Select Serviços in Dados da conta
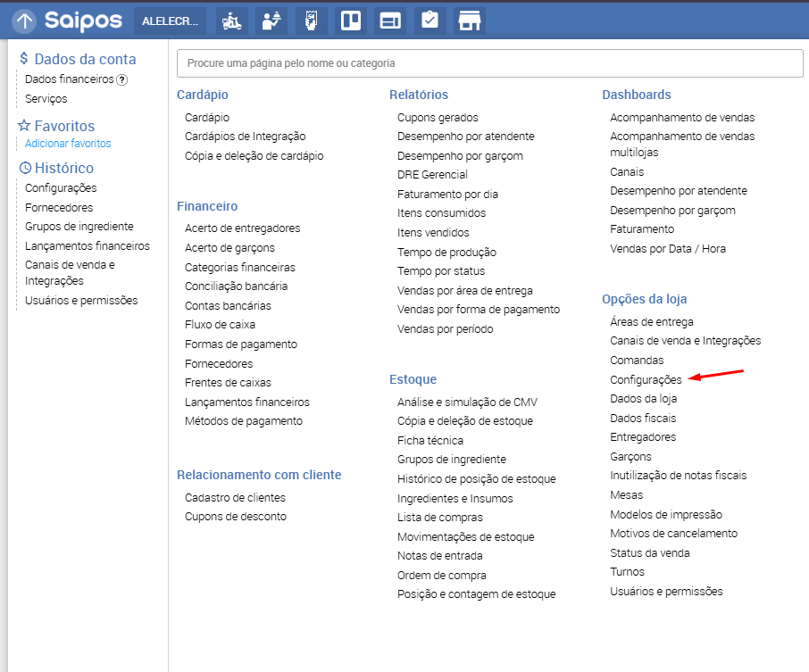 tap(46, 98)
